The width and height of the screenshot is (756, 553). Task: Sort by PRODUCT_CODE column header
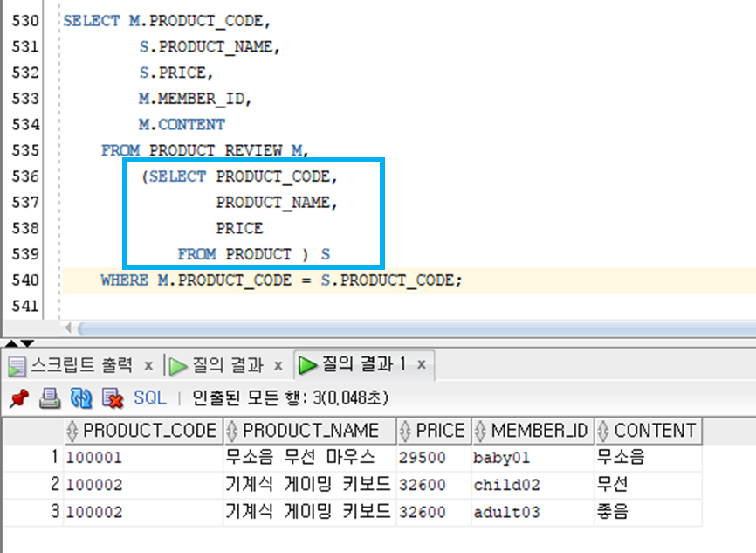click(144, 431)
